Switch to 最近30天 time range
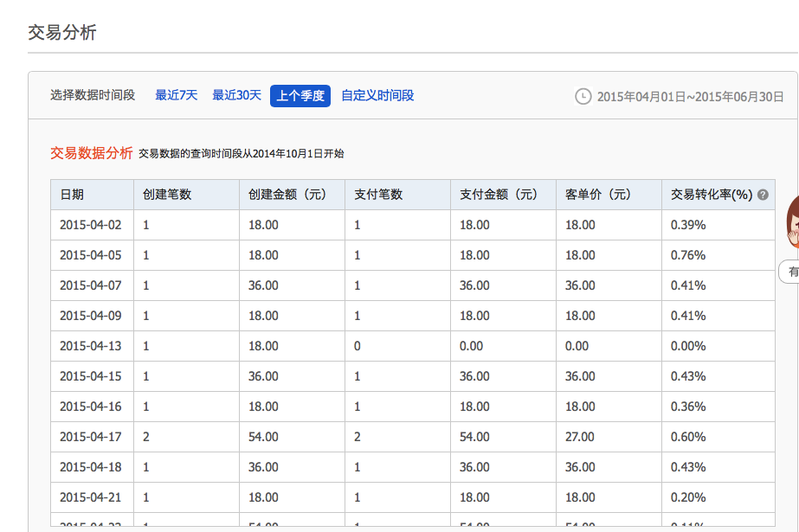The height and width of the screenshot is (532, 799). click(236, 95)
